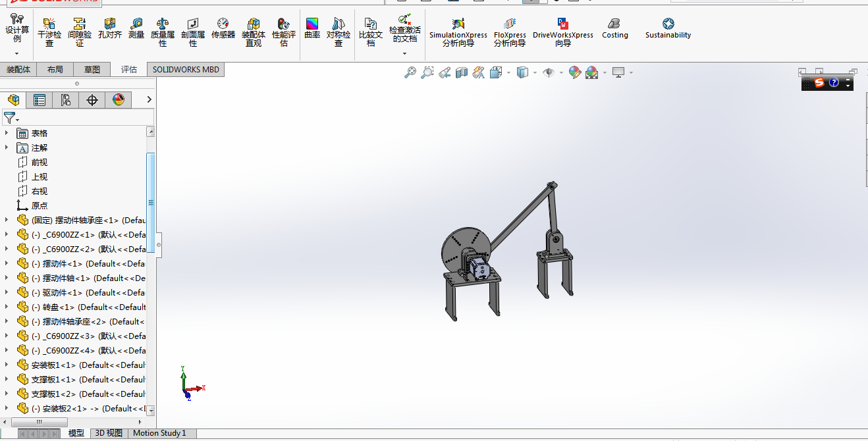The height and width of the screenshot is (441, 868).
Task: Toggle Hide/Show Items eye icon
Action: 549,72
